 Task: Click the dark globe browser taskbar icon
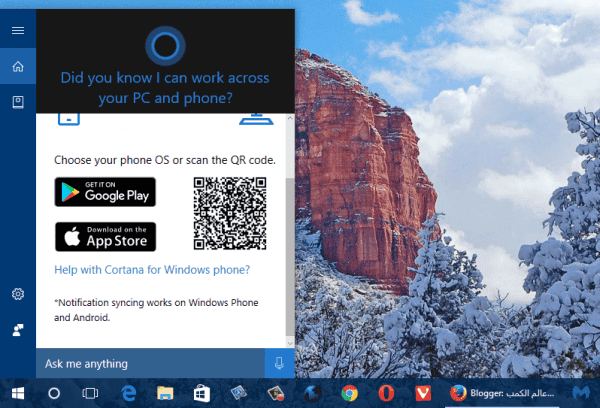313,393
